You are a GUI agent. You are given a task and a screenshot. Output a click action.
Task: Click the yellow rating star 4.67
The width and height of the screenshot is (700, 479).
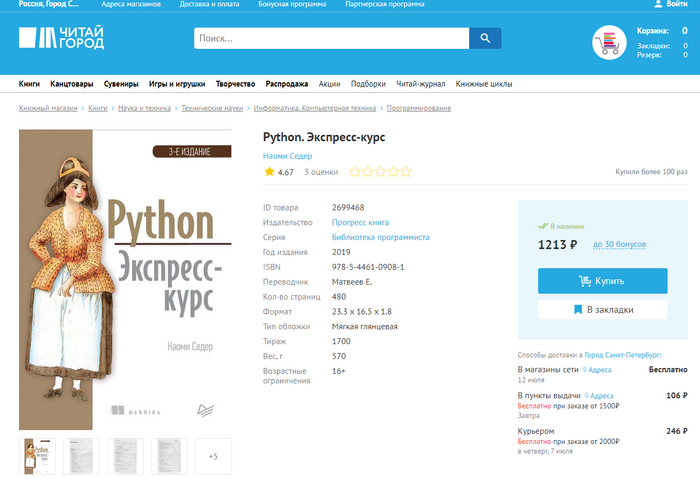coord(269,172)
